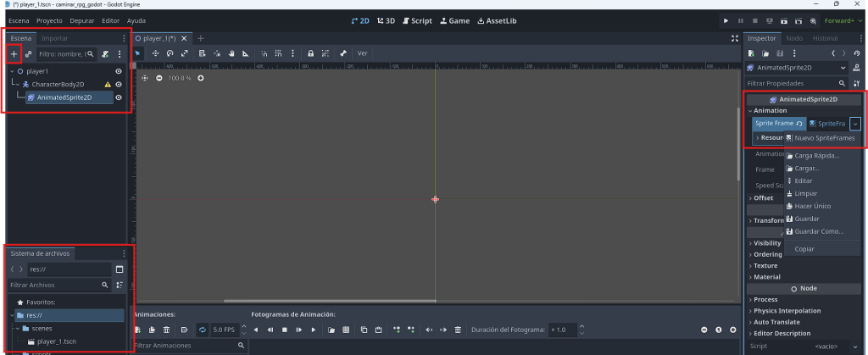Open the Sprite Frames resource dropdown arrow
Screen dimensions: 868x355
854,123
